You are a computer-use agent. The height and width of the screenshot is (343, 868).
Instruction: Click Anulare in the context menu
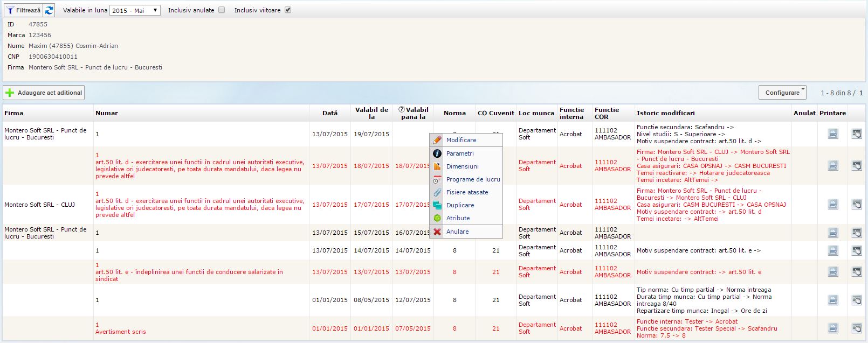pyautogui.click(x=457, y=232)
